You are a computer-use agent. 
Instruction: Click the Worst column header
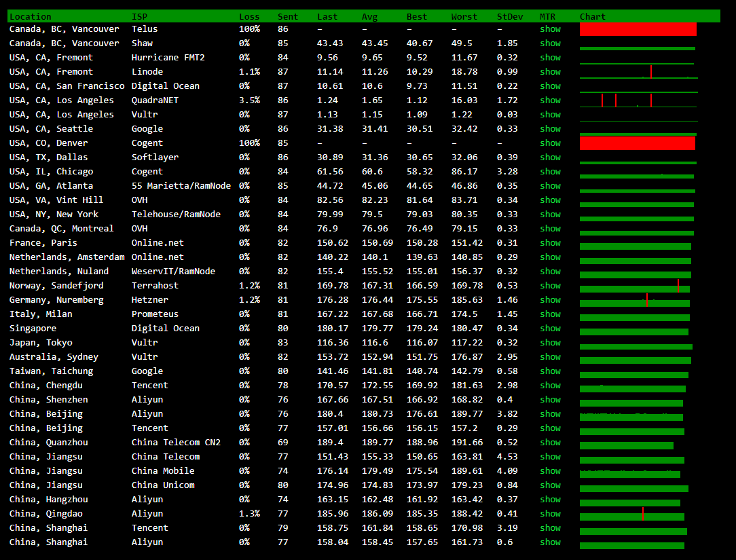464,17
